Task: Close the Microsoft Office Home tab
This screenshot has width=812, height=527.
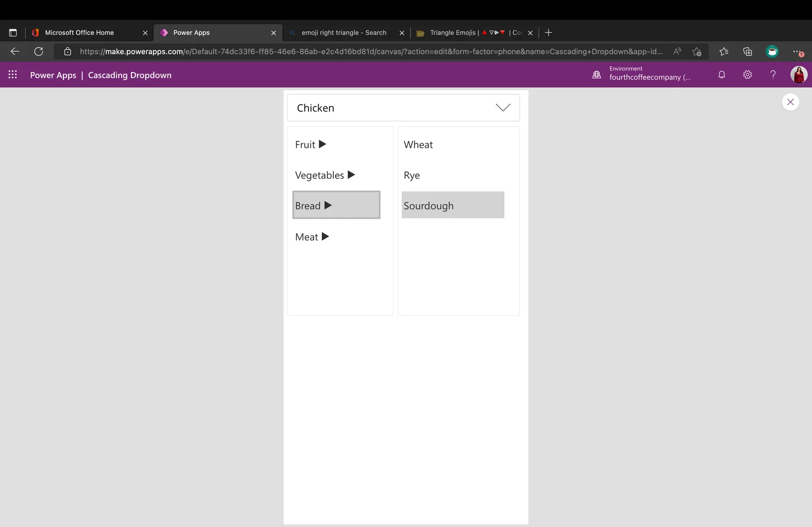Action: tap(145, 32)
